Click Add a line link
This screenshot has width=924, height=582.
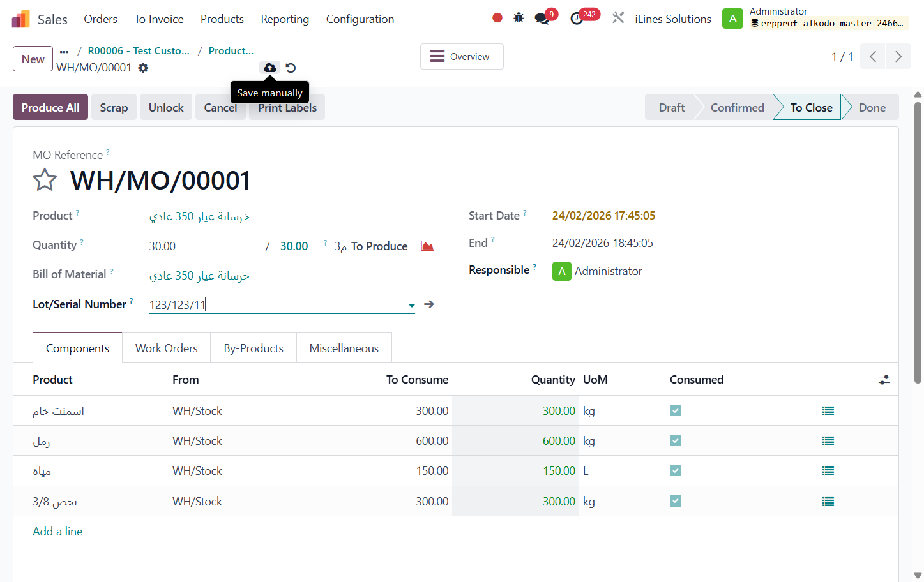coord(57,532)
